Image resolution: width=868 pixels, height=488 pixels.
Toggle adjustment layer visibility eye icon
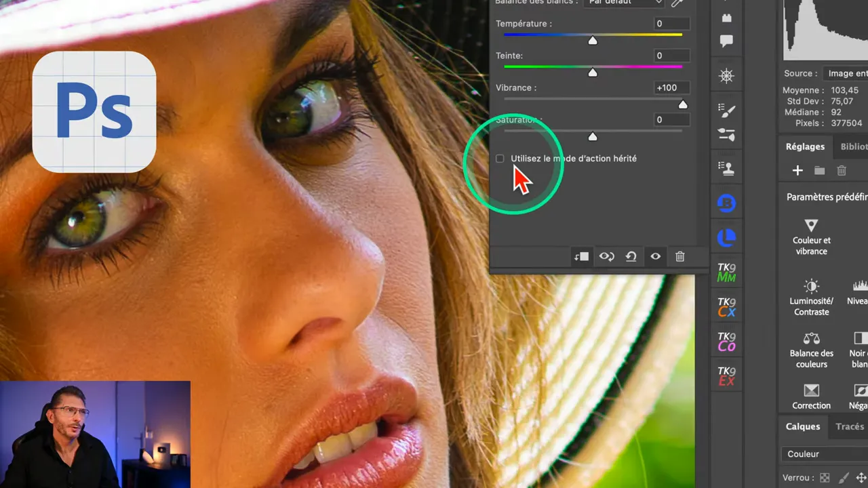pyautogui.click(x=655, y=257)
